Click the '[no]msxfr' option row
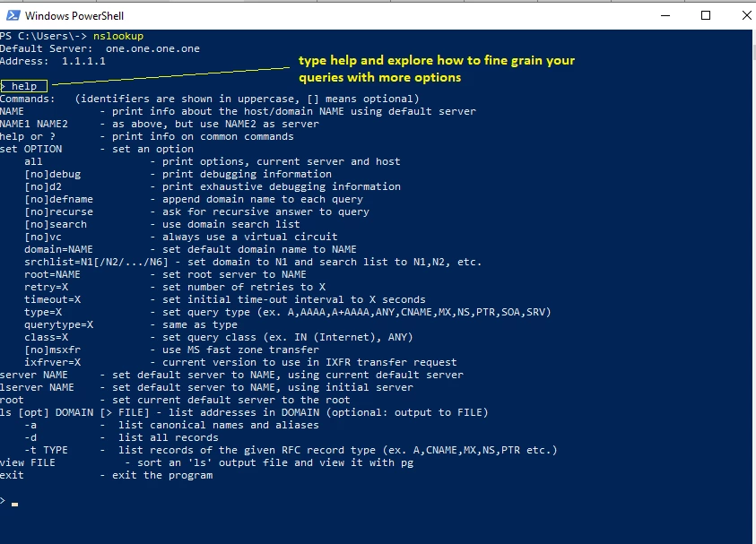 (x=171, y=350)
